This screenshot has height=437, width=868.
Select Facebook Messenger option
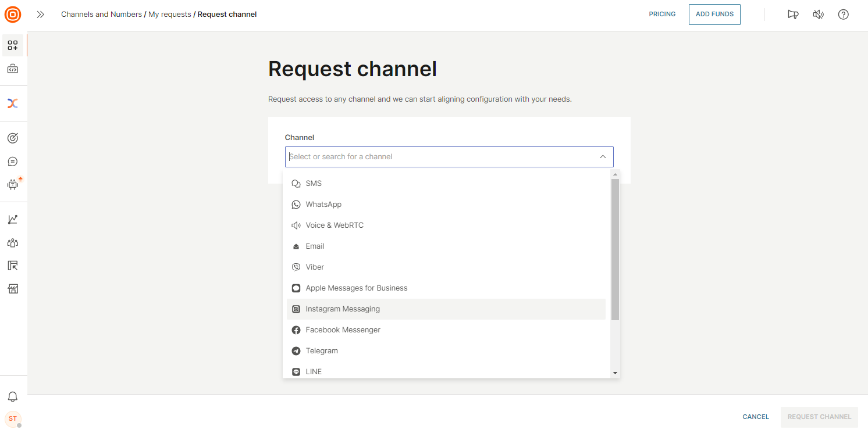coord(446,330)
